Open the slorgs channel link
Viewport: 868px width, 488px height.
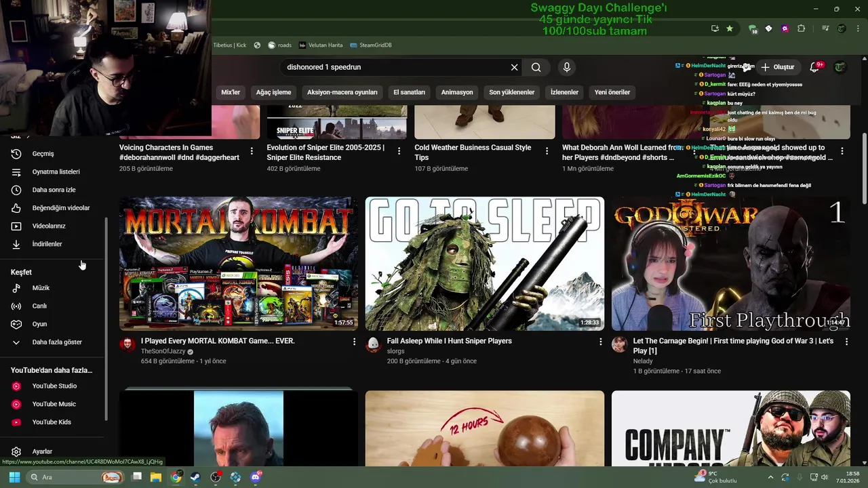click(x=395, y=352)
